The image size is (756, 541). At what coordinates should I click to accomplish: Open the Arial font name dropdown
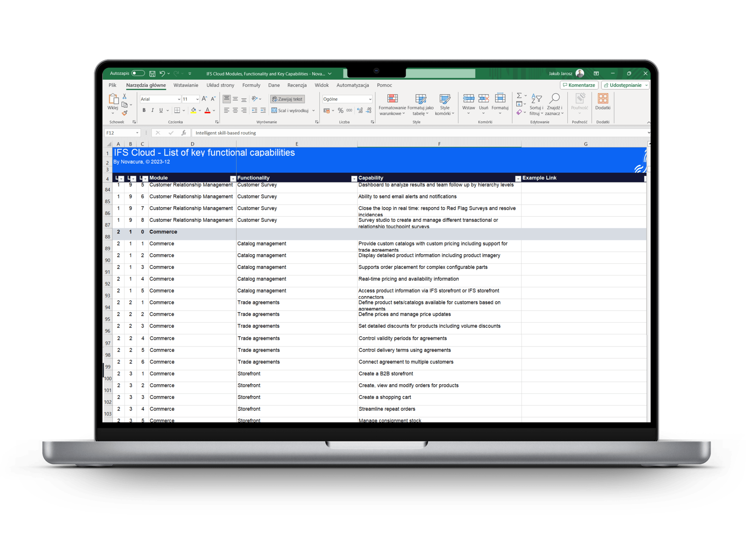coord(179,99)
